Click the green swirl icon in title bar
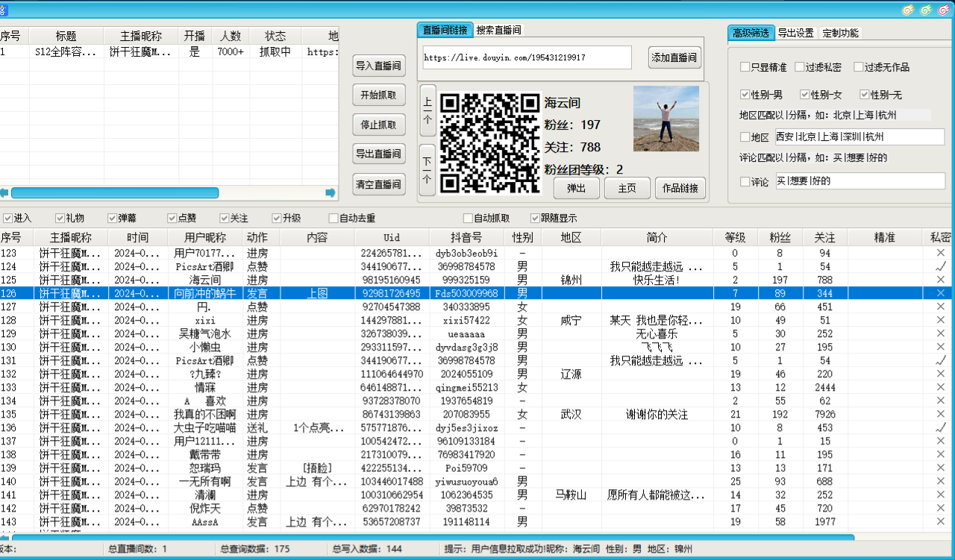955x560 pixels. [x=927, y=10]
